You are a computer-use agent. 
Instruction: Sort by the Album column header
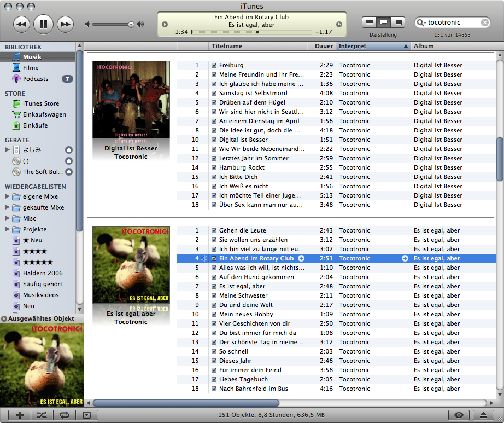(453, 46)
